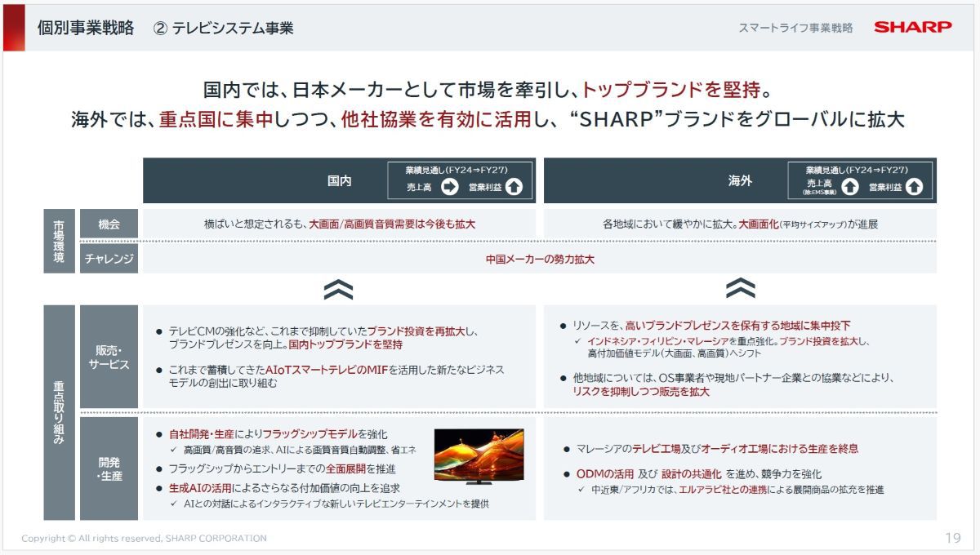The image size is (980, 555).
Task: Click the vertical 市場環境 section label
Action: tap(59, 242)
